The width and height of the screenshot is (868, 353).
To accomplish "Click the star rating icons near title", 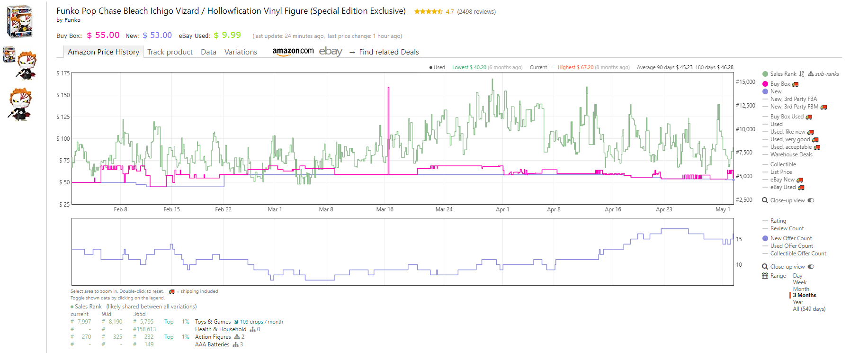I will click(x=428, y=11).
